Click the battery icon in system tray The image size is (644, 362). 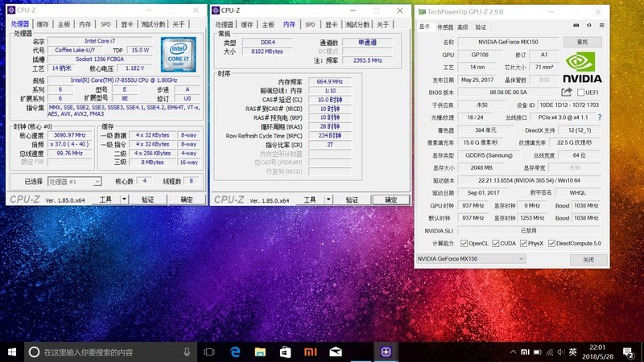coord(537,352)
